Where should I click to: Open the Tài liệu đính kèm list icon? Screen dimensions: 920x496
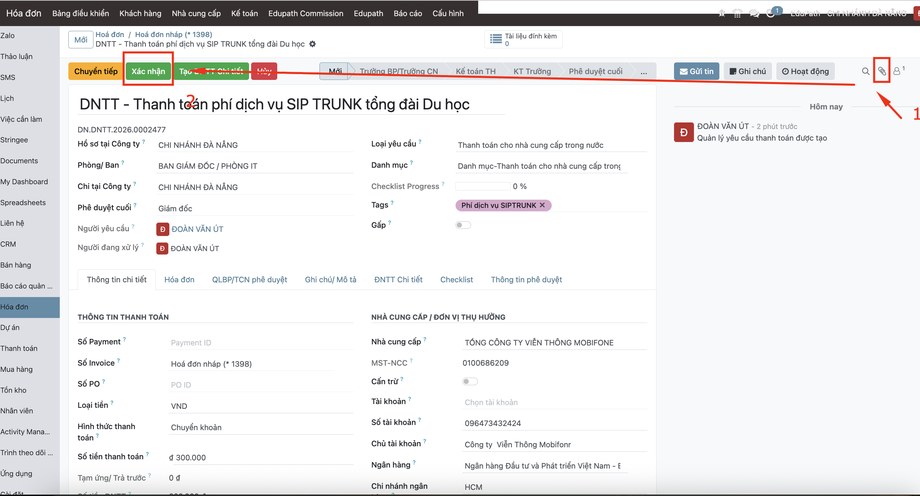point(496,39)
